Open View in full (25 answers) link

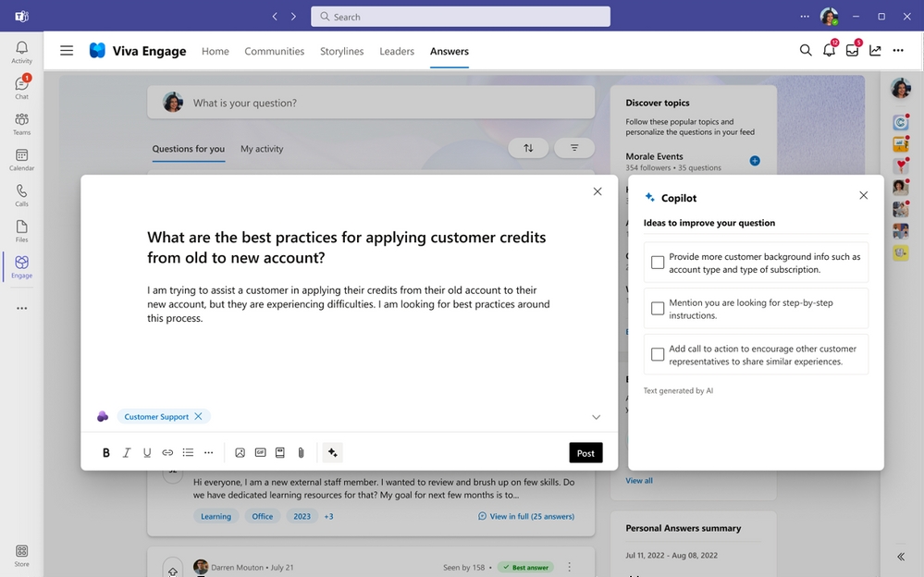tap(525, 516)
